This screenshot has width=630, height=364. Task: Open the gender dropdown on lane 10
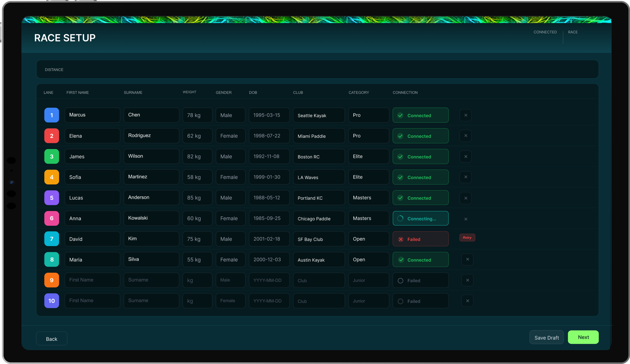(x=230, y=301)
